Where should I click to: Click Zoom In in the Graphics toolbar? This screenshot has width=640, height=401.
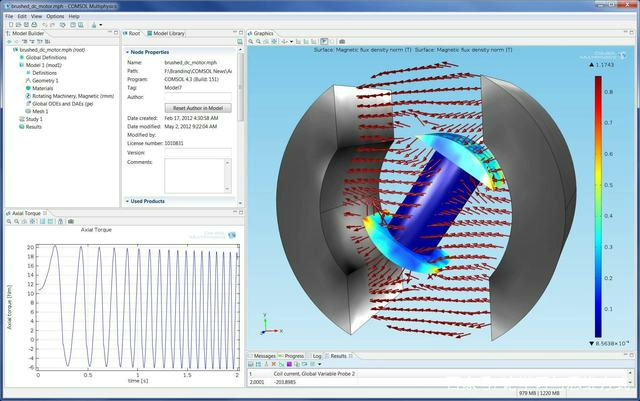click(x=251, y=41)
